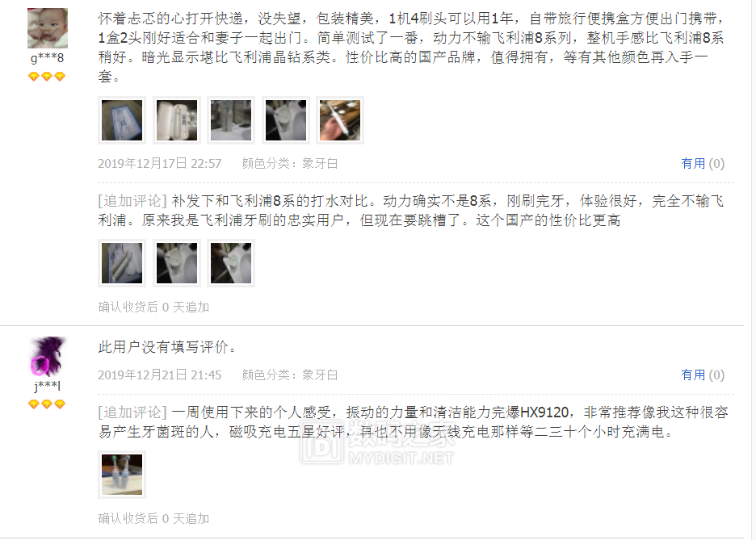This screenshot has width=756, height=540.
Task: Open first follow-up review photo of two brushes
Action: point(122,263)
